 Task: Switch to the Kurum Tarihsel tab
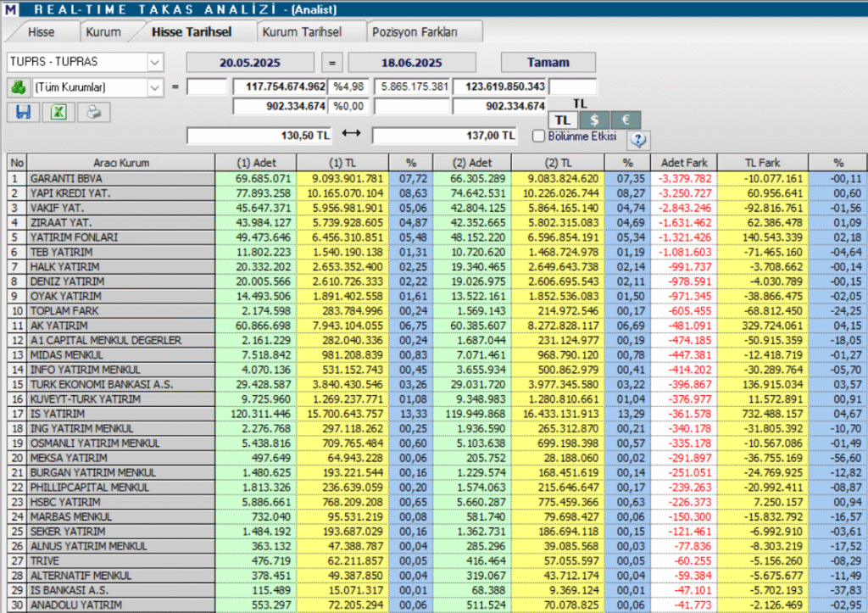coord(301,32)
